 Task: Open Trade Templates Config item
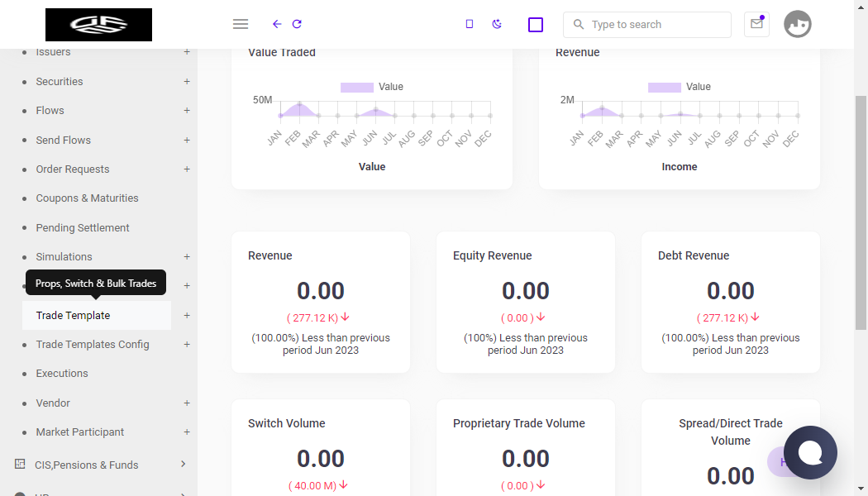pos(93,345)
